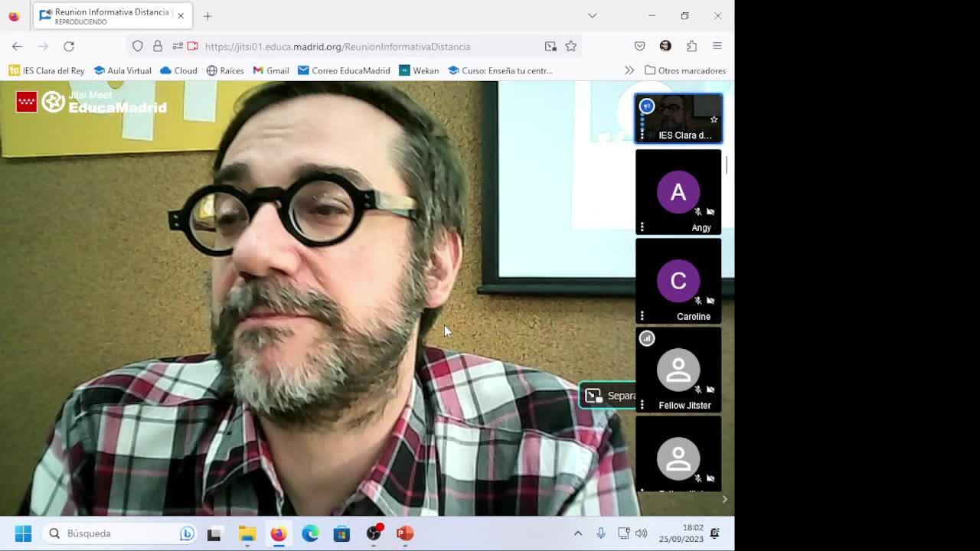Launch Microsoft Edge from the taskbar
This screenshot has height=551, width=980.
point(310,533)
